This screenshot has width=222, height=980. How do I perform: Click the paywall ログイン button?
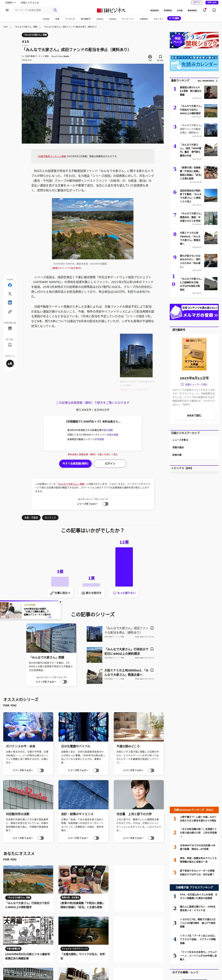(110, 463)
